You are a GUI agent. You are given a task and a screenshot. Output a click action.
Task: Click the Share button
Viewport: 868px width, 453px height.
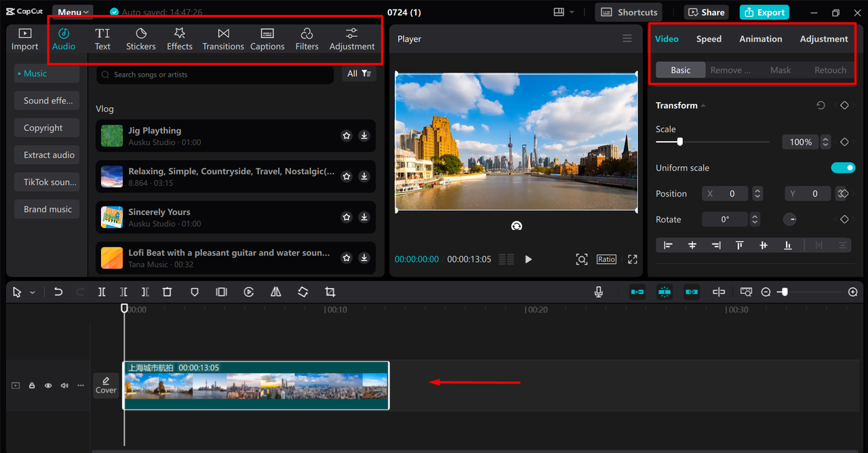[706, 12]
